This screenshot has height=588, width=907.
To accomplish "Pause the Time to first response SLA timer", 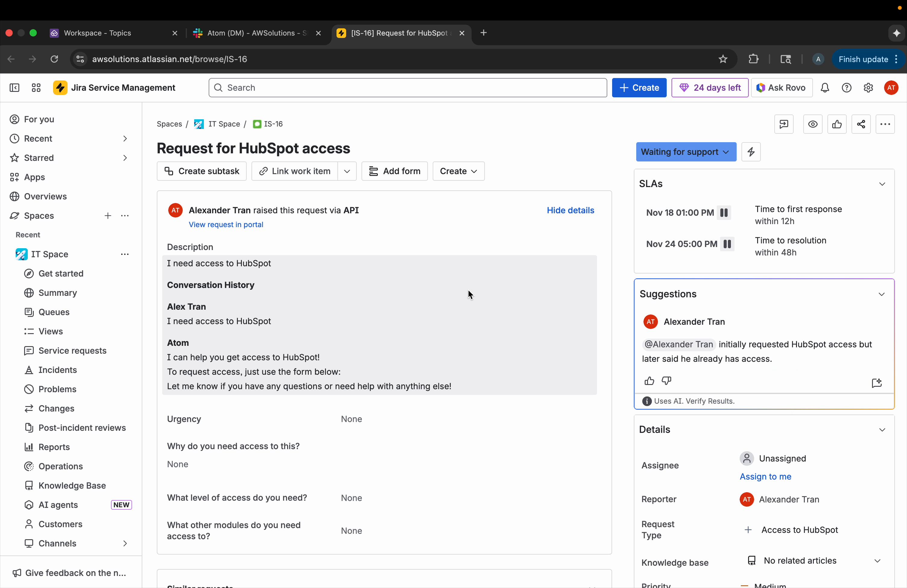I will (724, 213).
